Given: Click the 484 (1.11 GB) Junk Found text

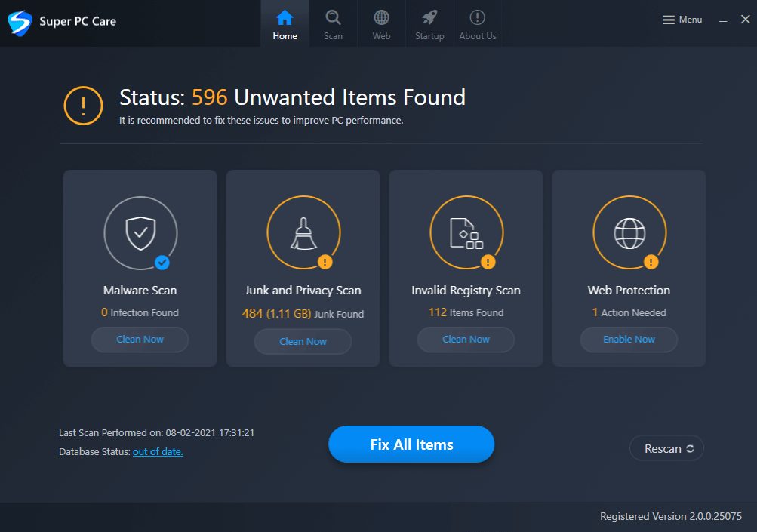Looking at the screenshot, I should click(303, 314).
